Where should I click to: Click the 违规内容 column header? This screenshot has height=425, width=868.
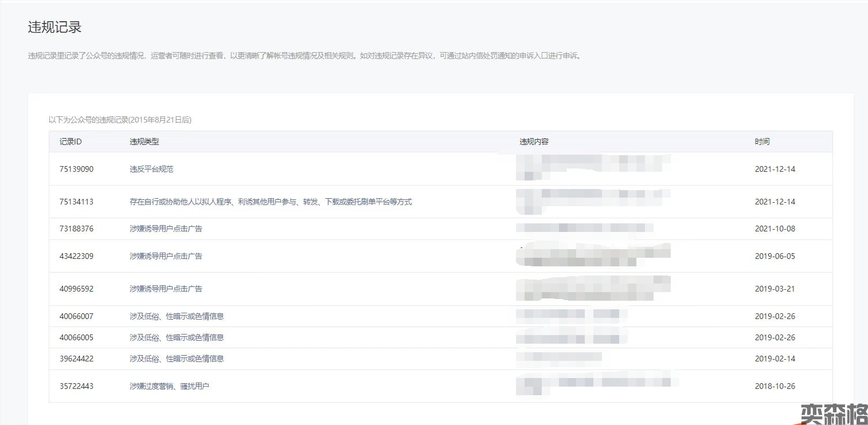pyautogui.click(x=534, y=141)
